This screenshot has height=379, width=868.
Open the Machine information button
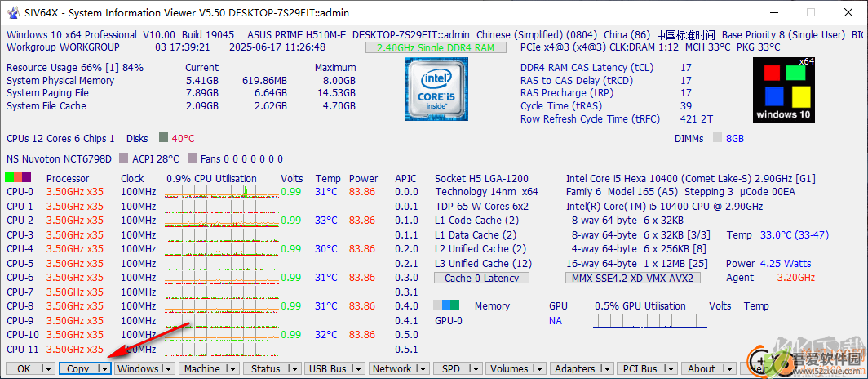click(x=202, y=368)
